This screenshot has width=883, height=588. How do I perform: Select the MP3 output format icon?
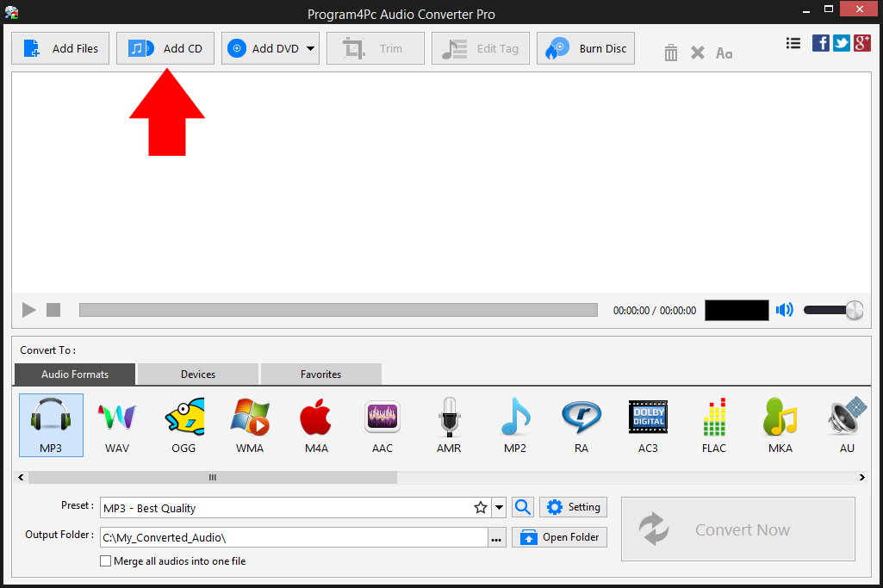50,424
